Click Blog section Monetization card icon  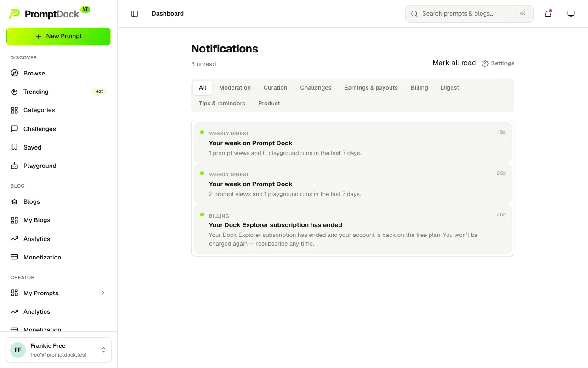click(x=14, y=257)
